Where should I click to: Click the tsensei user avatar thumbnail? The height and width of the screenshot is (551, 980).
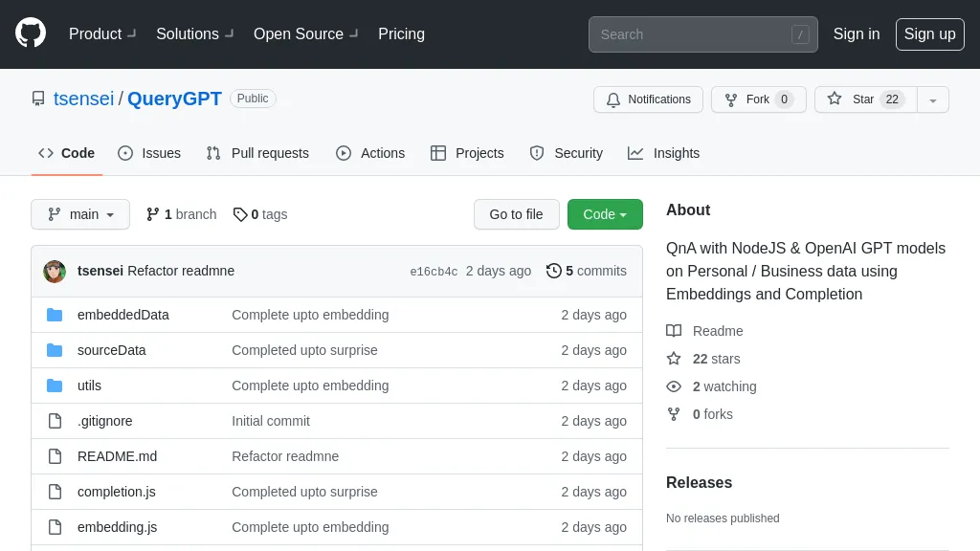[x=55, y=272]
